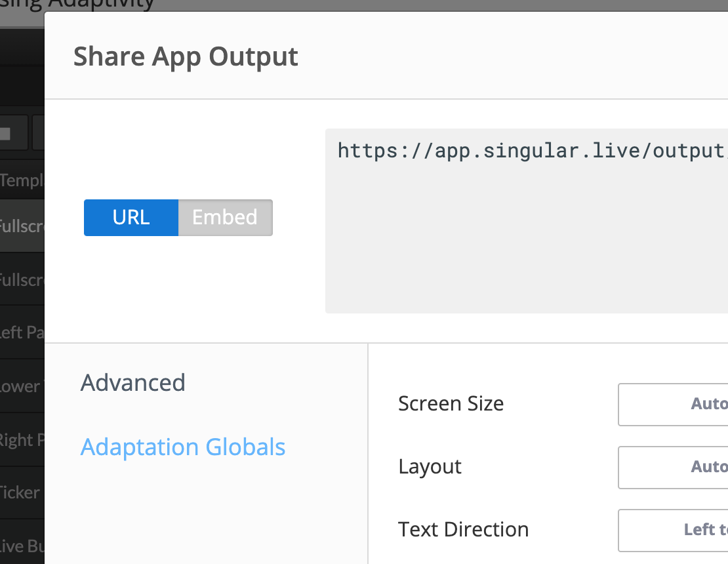The image size is (728, 564).
Task: Select the URL toggle option
Action: (x=131, y=218)
